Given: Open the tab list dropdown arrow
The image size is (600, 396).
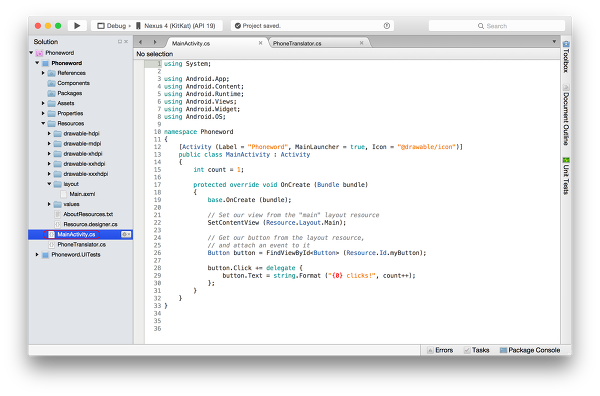Looking at the screenshot, I should tap(554, 42).
